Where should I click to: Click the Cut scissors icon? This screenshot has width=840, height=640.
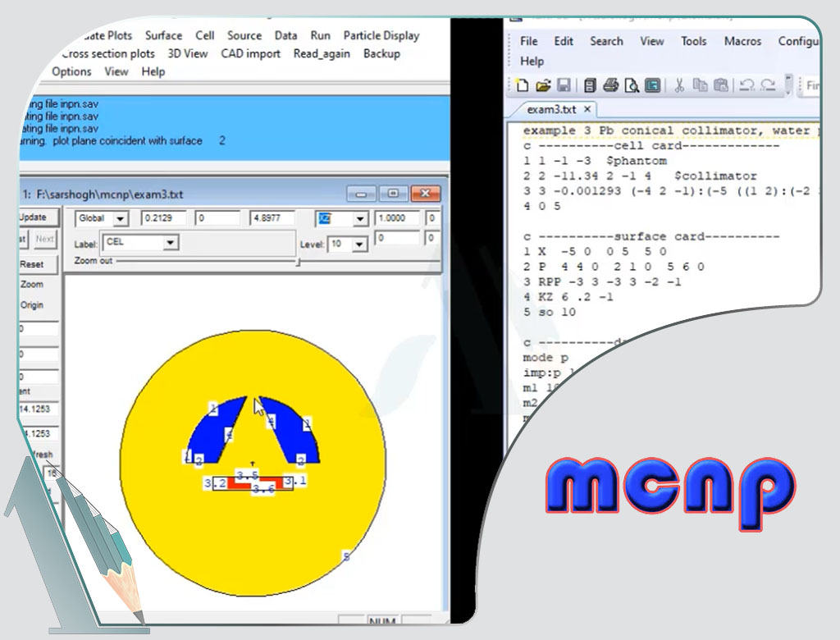(x=679, y=85)
